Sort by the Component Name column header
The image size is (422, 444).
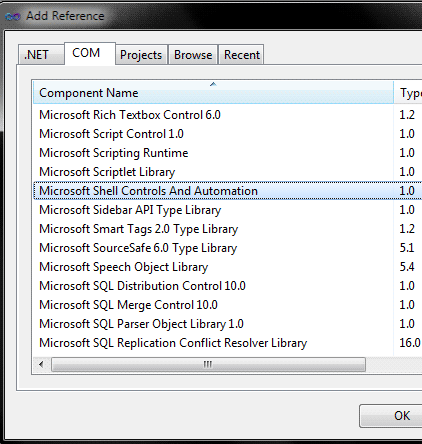pyautogui.click(x=213, y=92)
